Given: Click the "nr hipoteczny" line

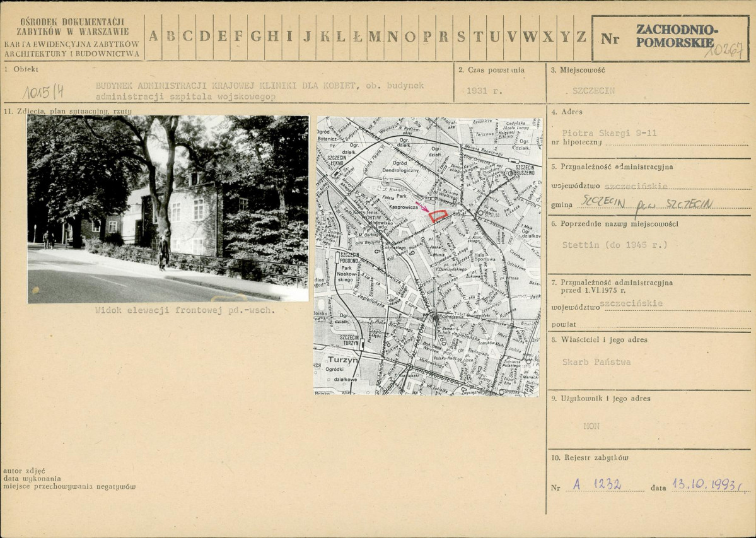Looking at the screenshot, I should click(x=649, y=142).
